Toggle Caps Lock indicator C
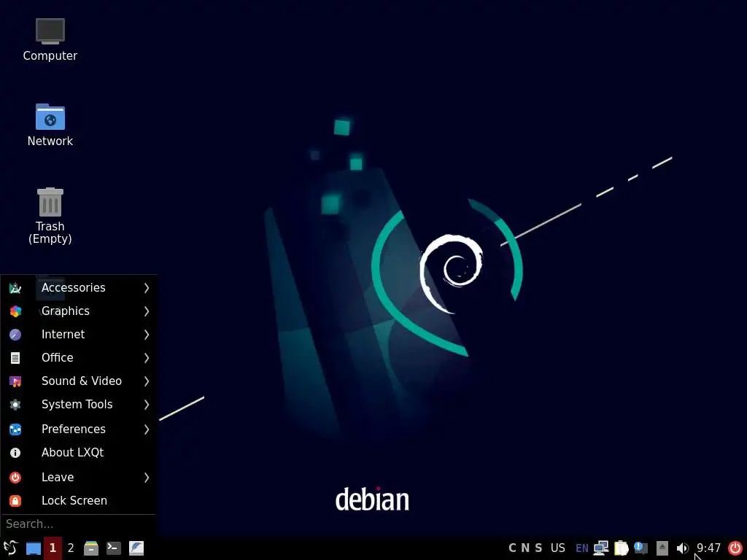 pyautogui.click(x=512, y=548)
